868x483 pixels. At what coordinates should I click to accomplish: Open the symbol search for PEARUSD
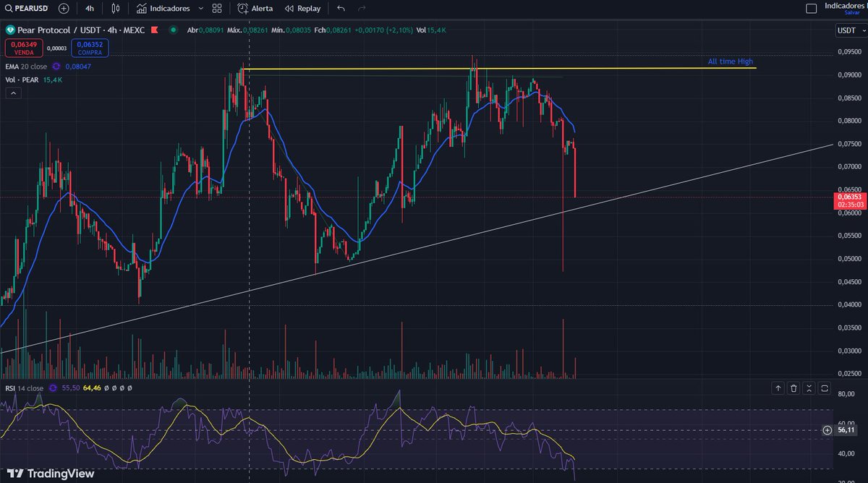(25, 8)
